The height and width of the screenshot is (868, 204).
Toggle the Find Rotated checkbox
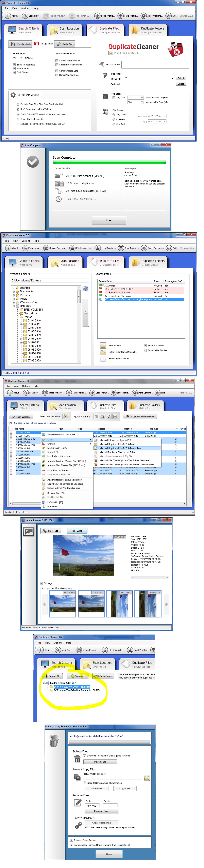[x=14, y=68]
